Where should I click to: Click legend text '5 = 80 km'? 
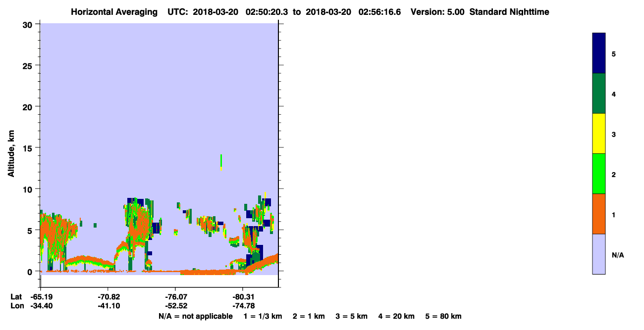(443, 316)
